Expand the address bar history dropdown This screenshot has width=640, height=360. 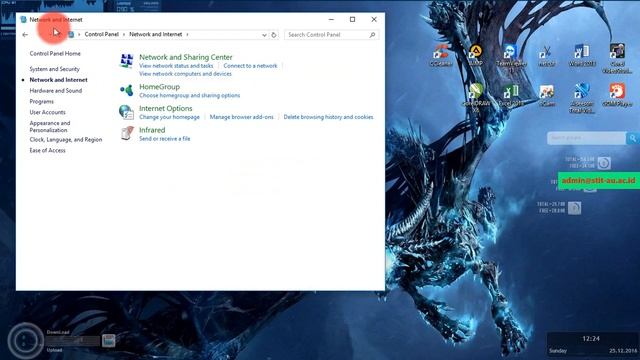pos(264,35)
